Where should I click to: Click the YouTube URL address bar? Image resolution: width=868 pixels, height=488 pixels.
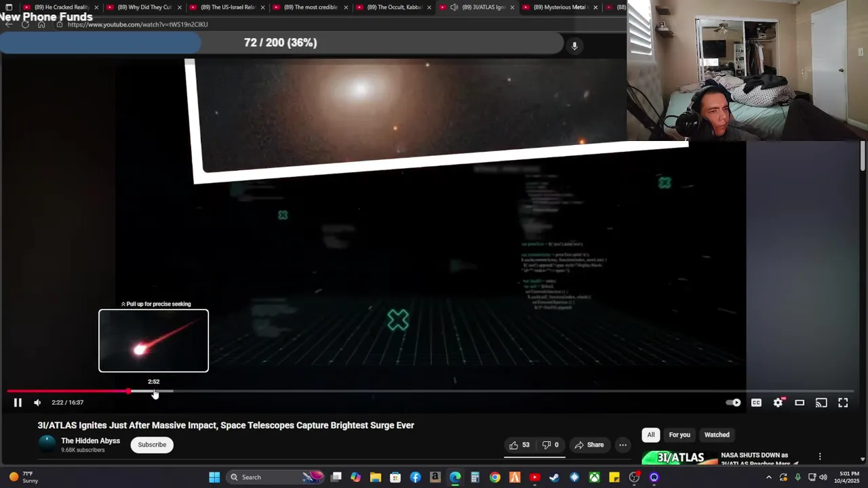[138, 24]
